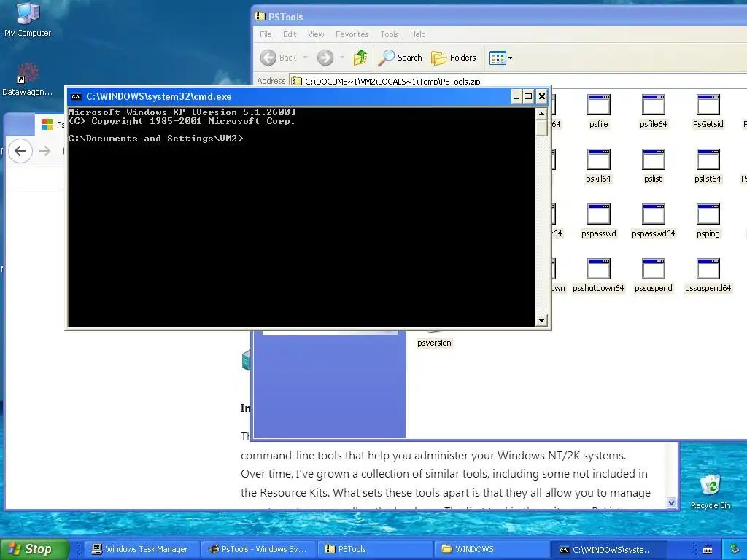This screenshot has width=747, height=560.
Task: Open the Edit menu in PSTools
Action: pyautogui.click(x=290, y=34)
